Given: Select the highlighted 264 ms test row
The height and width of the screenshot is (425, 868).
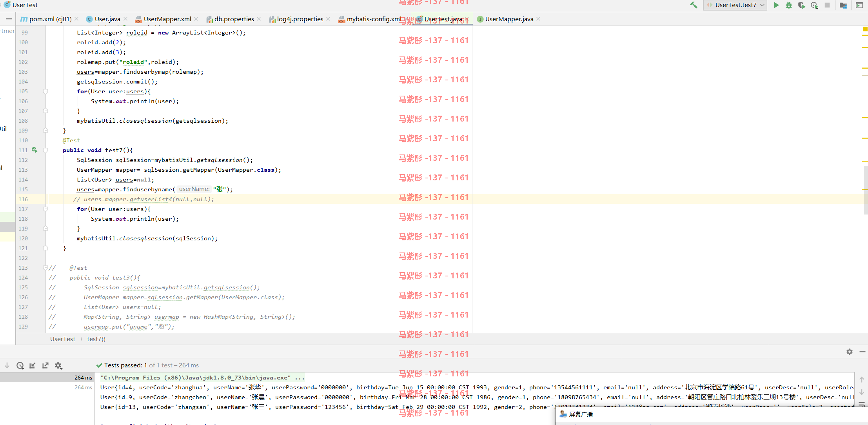Looking at the screenshot, I should 47,378.
